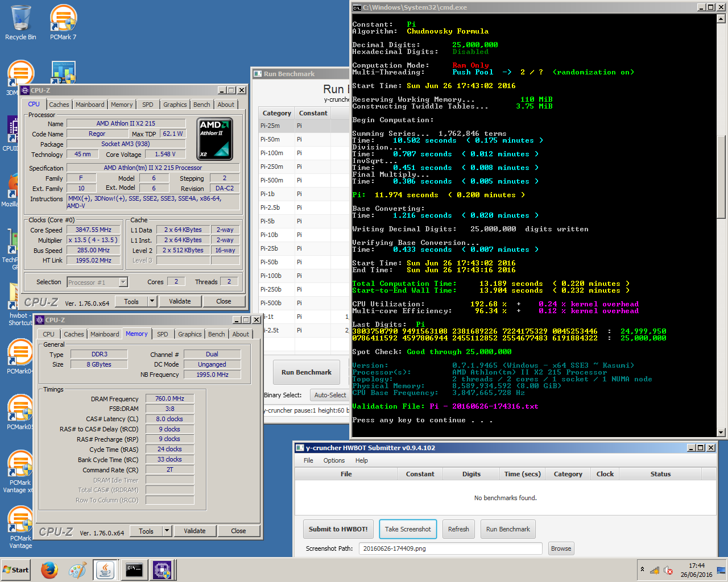The image size is (728, 582).
Task: Switch to Caches tab in upper CPU-Z
Action: pos(59,105)
